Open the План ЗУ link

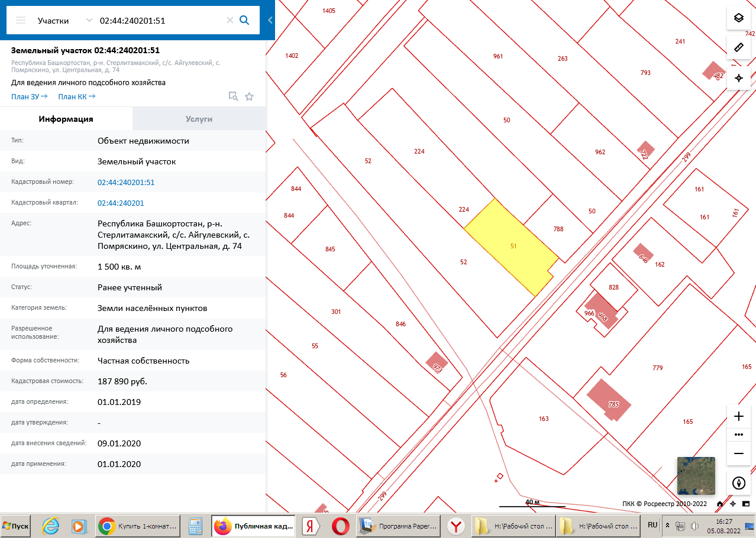(27, 96)
